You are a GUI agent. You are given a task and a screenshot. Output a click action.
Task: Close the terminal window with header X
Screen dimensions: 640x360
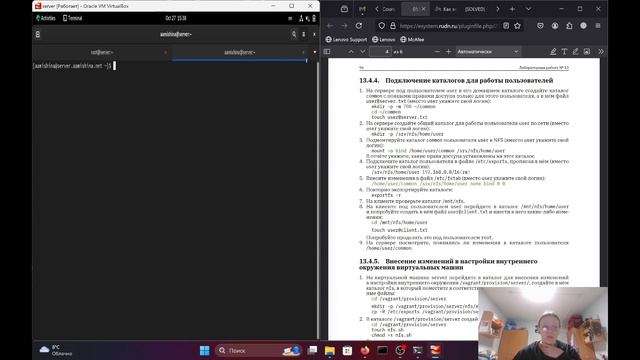(x=314, y=34)
